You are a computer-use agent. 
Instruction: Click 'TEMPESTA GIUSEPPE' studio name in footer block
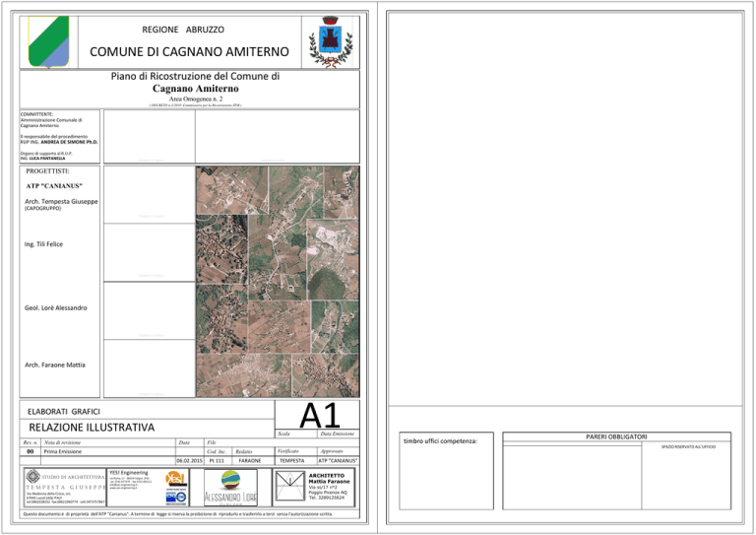66,488
